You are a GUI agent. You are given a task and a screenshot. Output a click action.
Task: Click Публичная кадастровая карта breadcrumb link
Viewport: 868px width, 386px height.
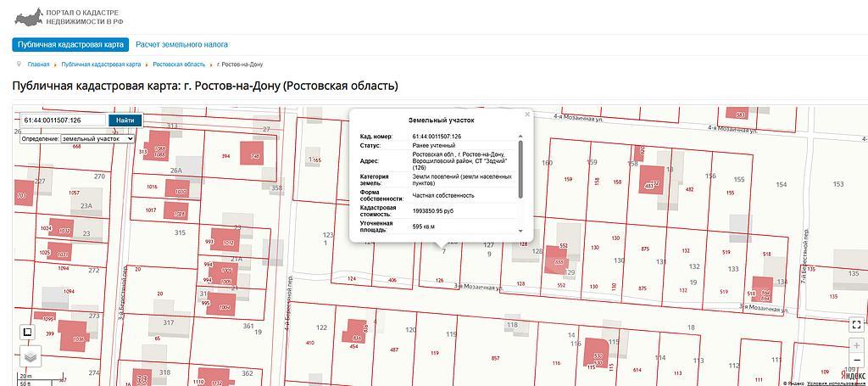click(101, 64)
